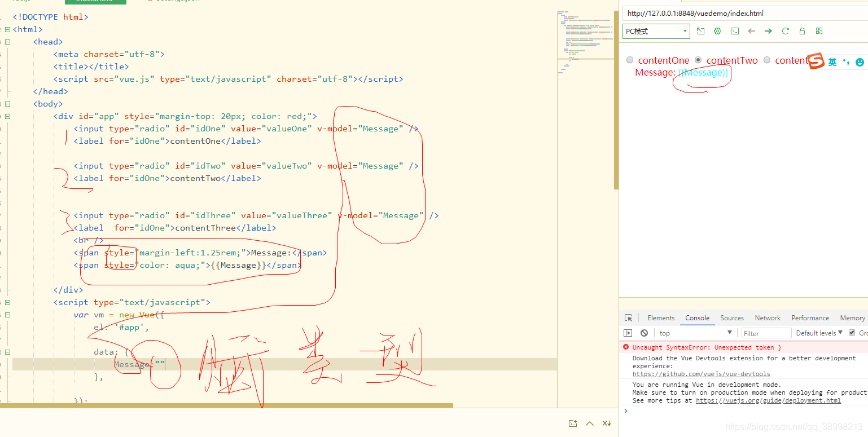The height and width of the screenshot is (437, 868).
Task: Select the third content radio button
Action: click(767, 60)
